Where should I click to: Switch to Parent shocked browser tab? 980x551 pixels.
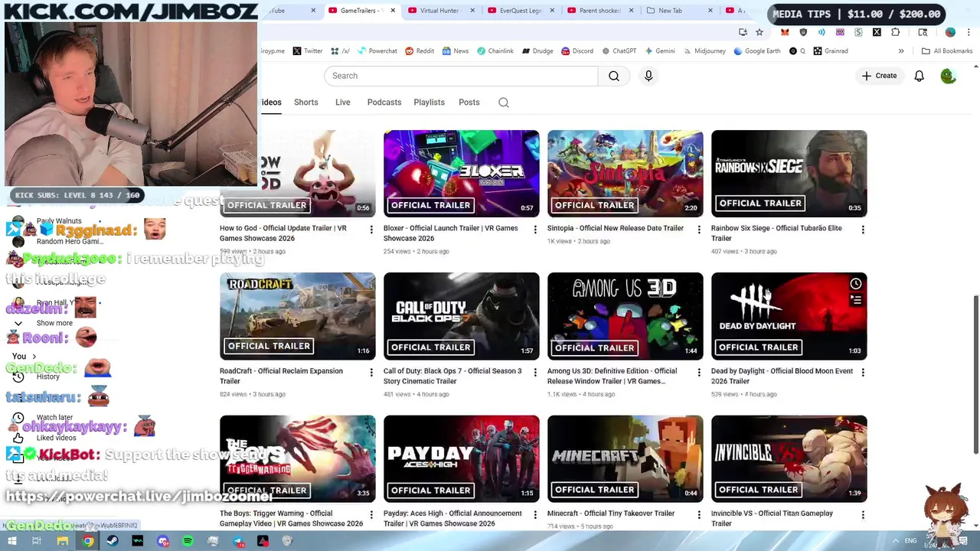click(x=601, y=11)
